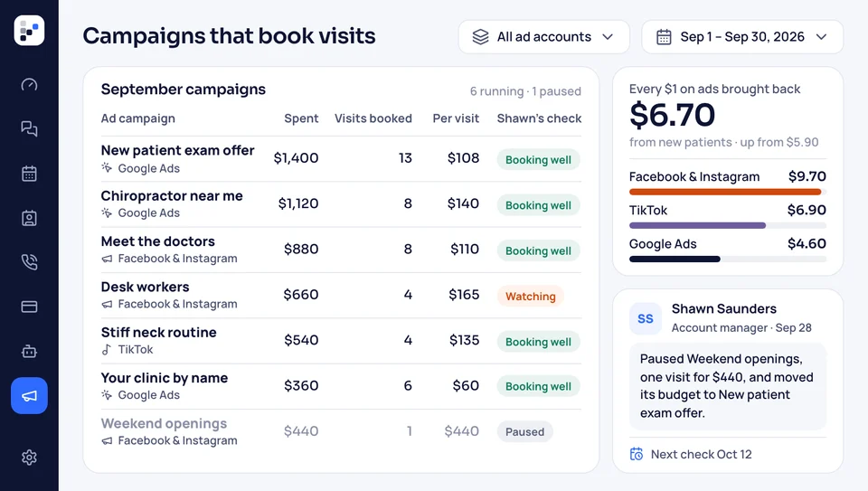Click the Watching badge for Desk workers
Viewport: 868px width, 491px height.
[531, 297]
